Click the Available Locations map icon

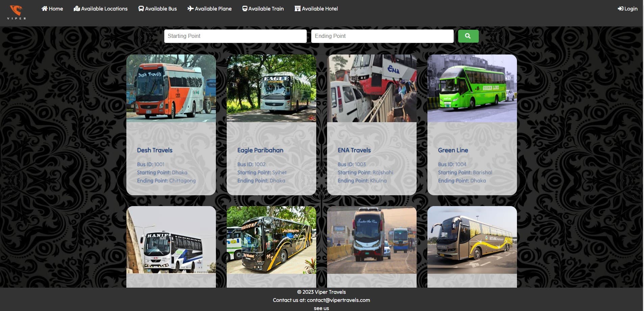[x=77, y=8]
